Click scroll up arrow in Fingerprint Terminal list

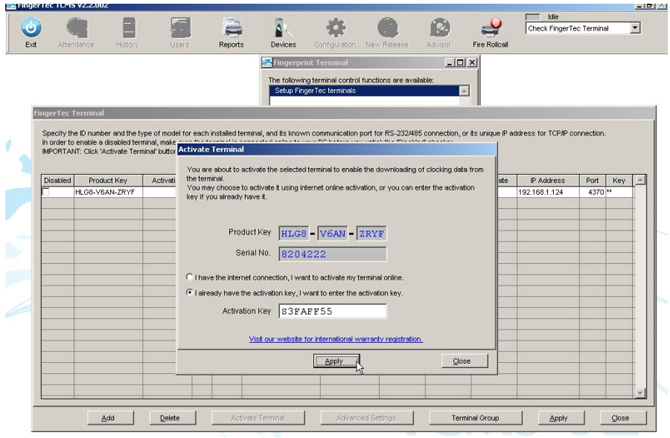[x=464, y=91]
